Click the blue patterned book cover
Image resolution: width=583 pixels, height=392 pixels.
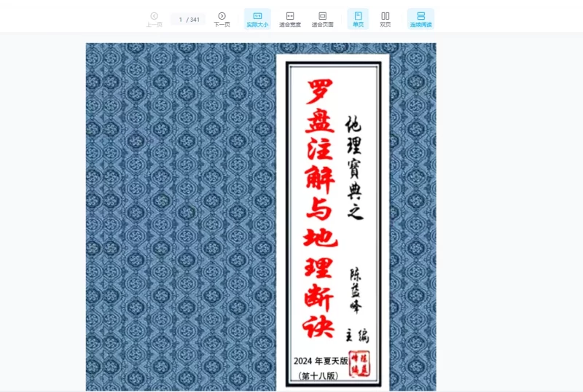point(182,219)
